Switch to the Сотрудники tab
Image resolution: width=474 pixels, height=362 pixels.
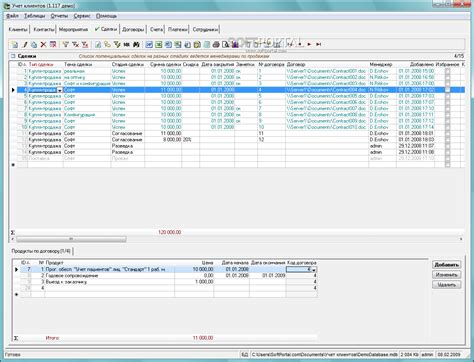coord(205,29)
